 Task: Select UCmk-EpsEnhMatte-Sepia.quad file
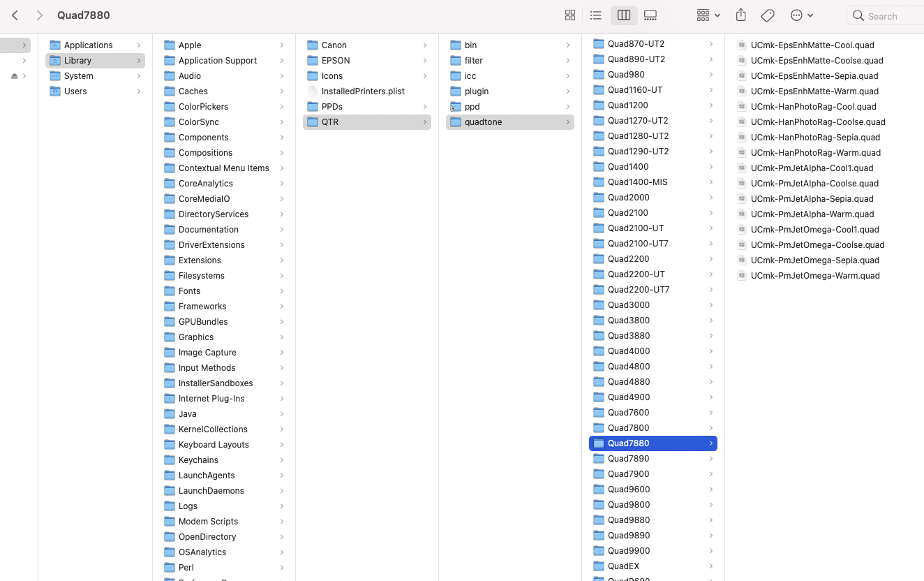pos(814,76)
